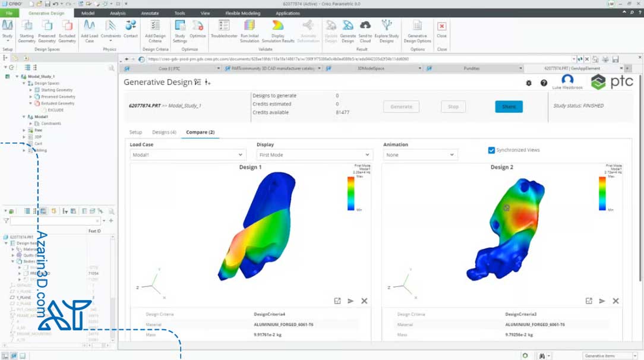
Task: Send Design 2 using arrow icon
Action: [x=602, y=301]
